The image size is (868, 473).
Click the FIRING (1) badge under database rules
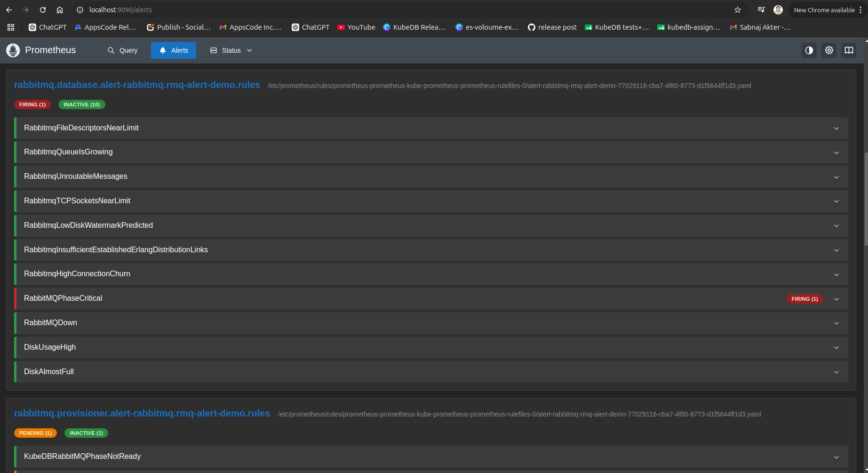tap(32, 104)
